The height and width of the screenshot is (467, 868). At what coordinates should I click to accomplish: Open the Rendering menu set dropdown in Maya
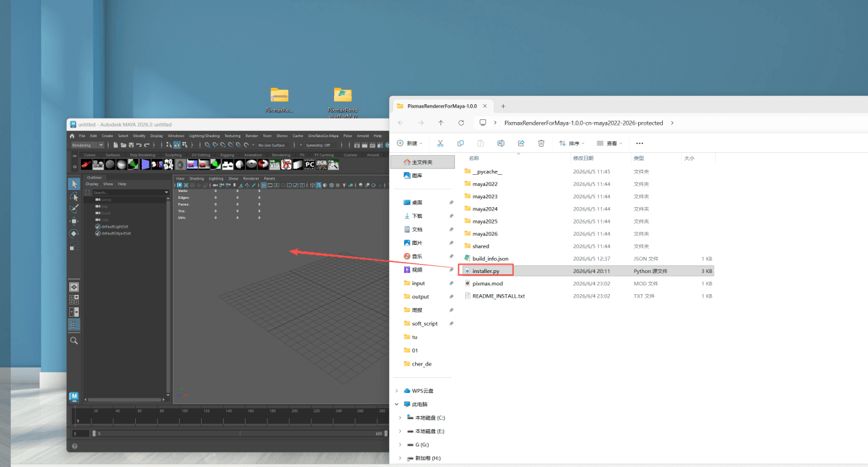point(88,145)
